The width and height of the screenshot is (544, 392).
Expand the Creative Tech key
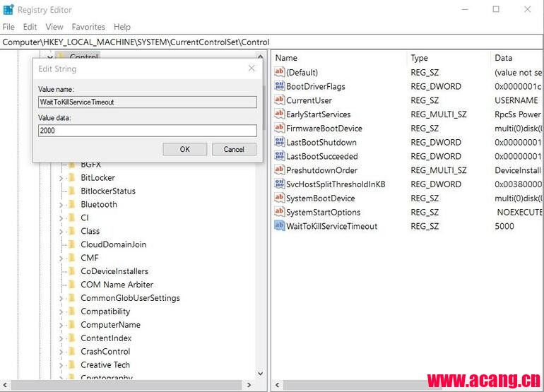[61, 365]
